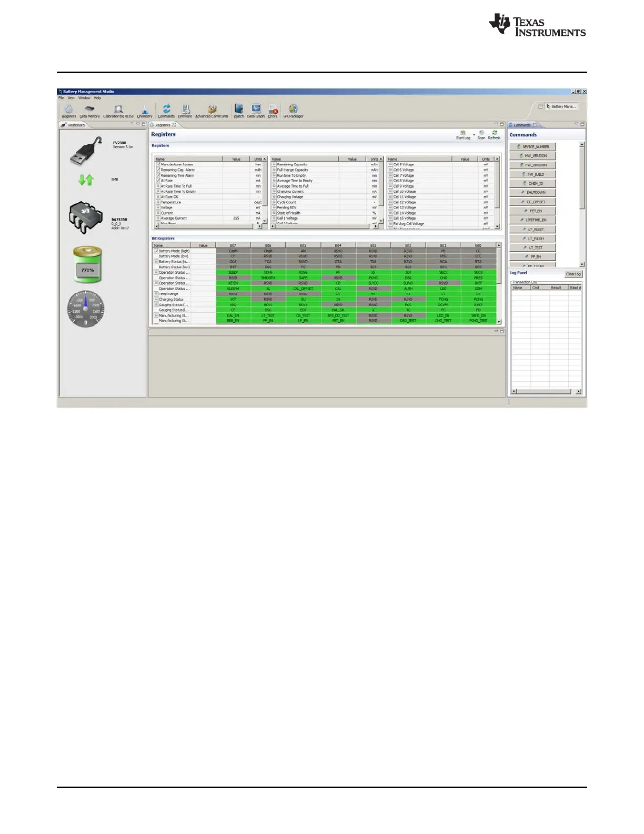This screenshot has width=644, height=834.
Task: Select the Battery Mana... perspective button
Action: tap(561, 106)
